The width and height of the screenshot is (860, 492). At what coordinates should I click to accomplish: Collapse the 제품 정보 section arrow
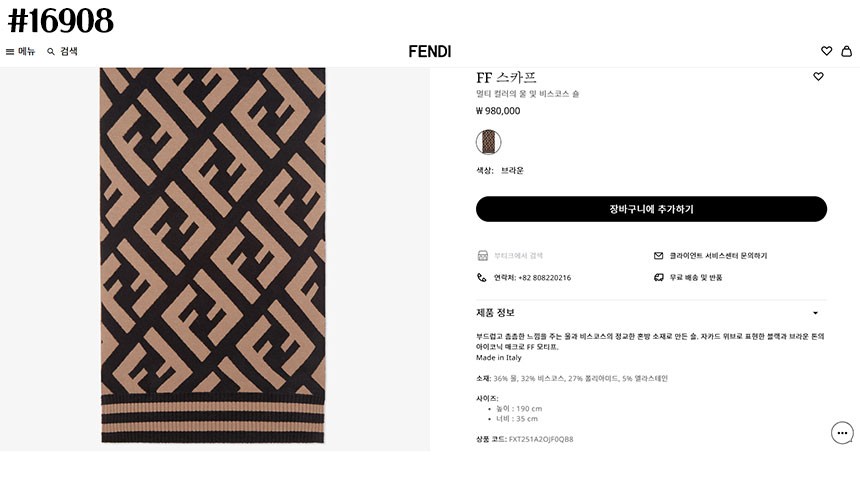point(815,313)
